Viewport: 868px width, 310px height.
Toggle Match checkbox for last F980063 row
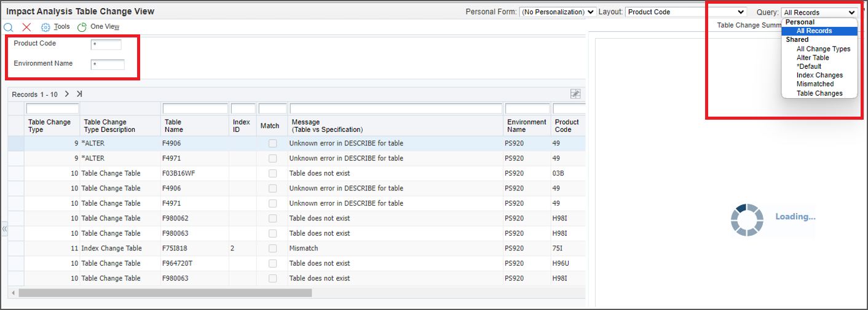272,278
